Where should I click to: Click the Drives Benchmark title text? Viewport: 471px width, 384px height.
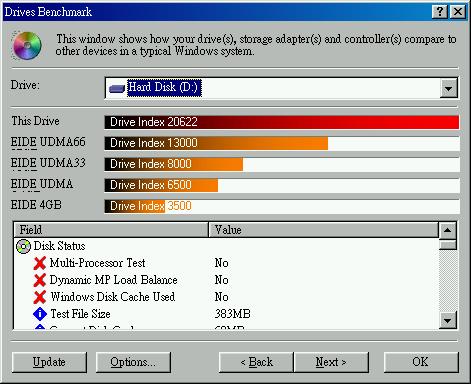48,12
